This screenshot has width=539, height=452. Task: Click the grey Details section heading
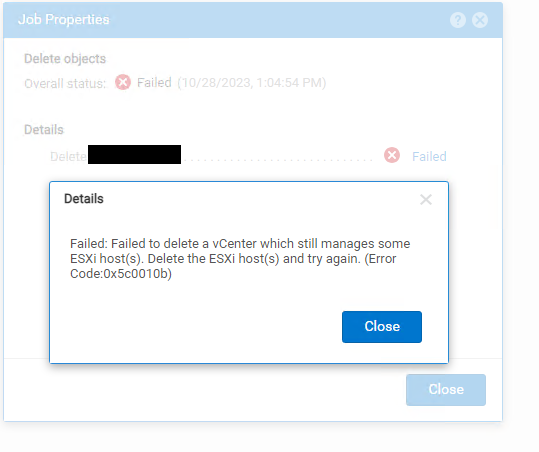44,130
